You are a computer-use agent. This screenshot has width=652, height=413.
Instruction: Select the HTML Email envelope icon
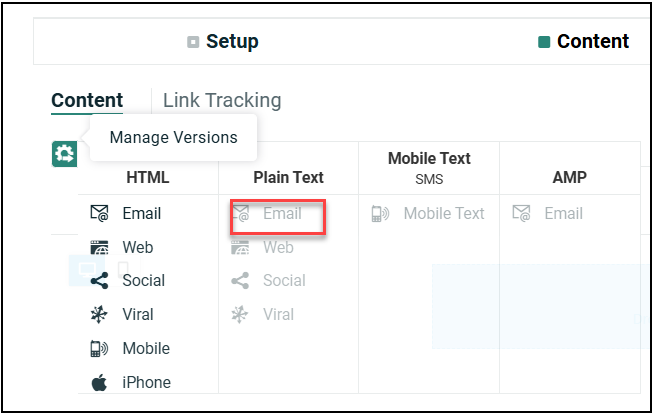pos(99,213)
